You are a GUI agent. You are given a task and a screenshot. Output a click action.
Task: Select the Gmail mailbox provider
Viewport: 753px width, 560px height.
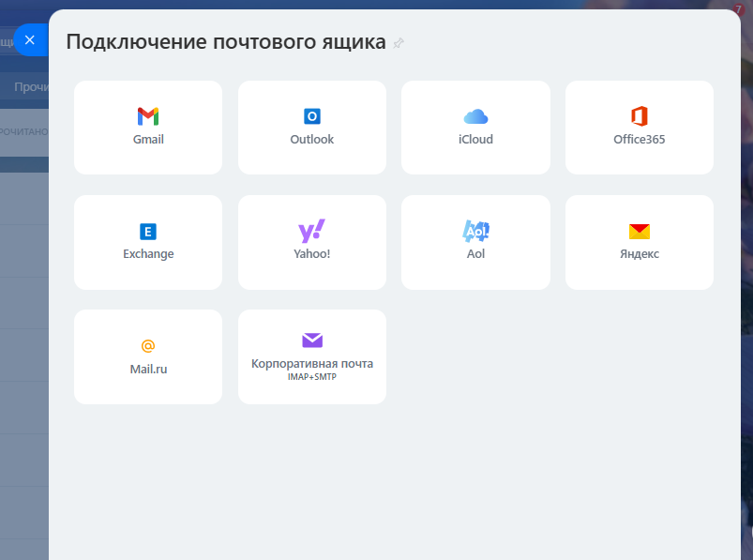148,128
